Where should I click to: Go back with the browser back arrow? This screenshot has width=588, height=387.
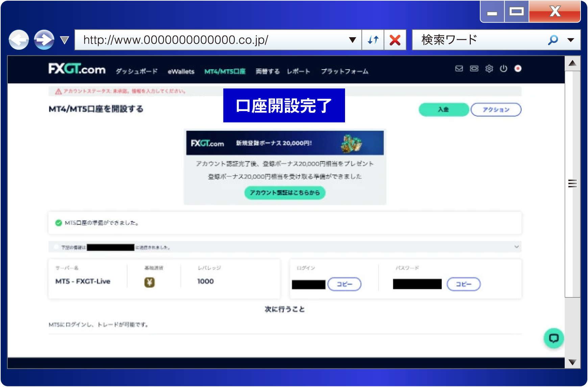click(19, 40)
